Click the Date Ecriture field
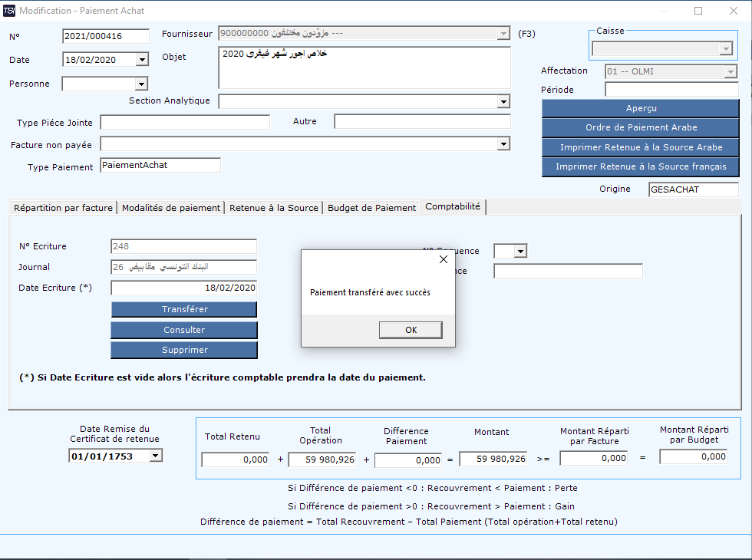The width and height of the screenshot is (752, 560). (x=183, y=288)
